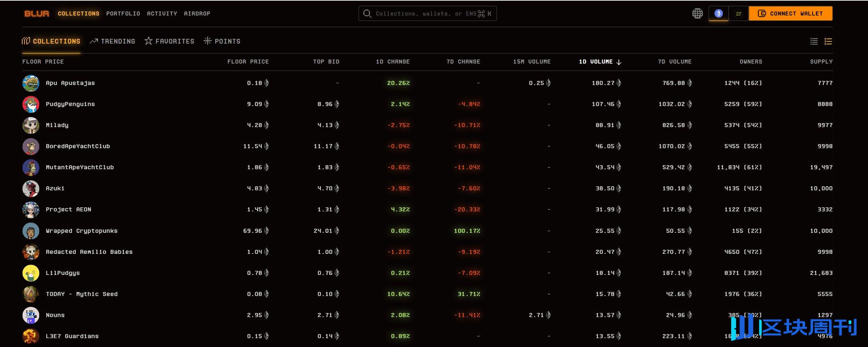Click the Nouns avatar
This screenshot has width=868, height=347.
click(31, 315)
